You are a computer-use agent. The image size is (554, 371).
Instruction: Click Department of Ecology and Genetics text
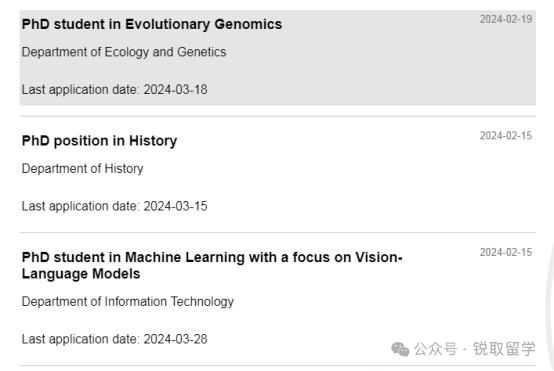124,52
